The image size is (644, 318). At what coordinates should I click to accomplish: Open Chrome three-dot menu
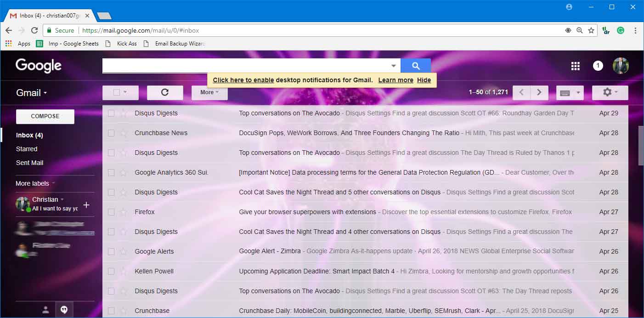(x=635, y=30)
